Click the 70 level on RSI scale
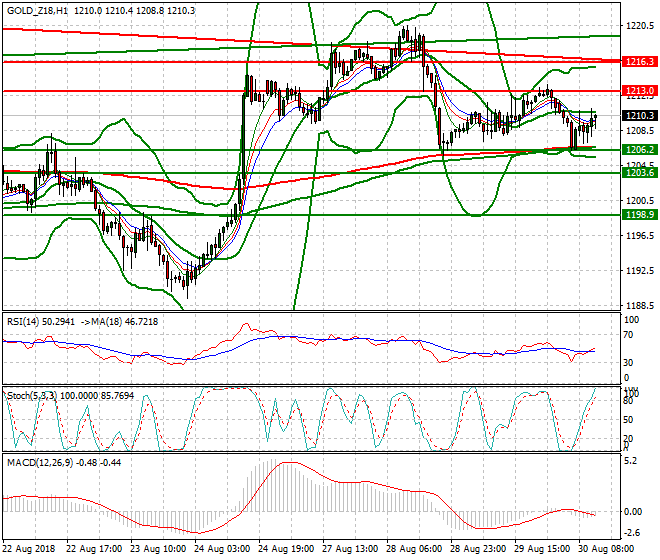Viewport: 660px width, 560px height. (628, 337)
